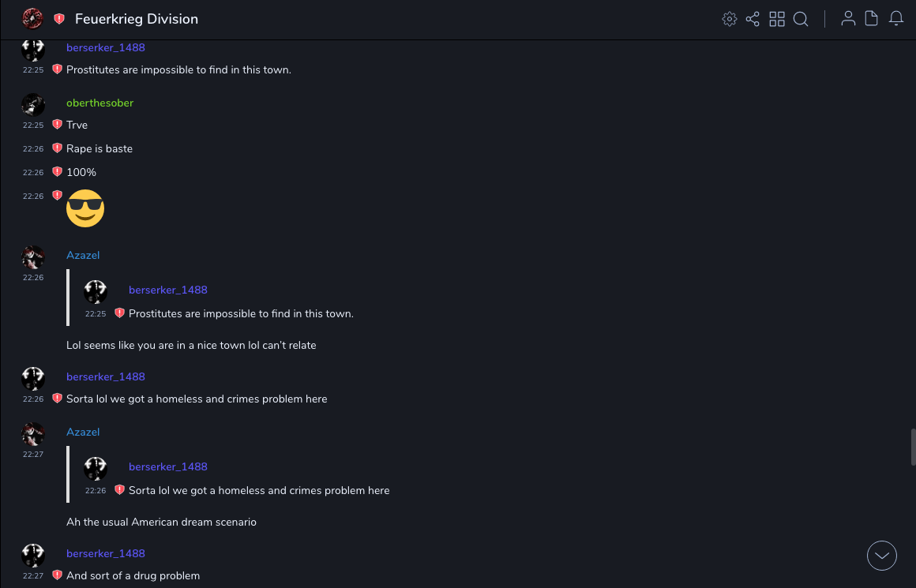Open the notifications bell icon
Image resolution: width=916 pixels, height=588 pixels.
[x=896, y=19]
